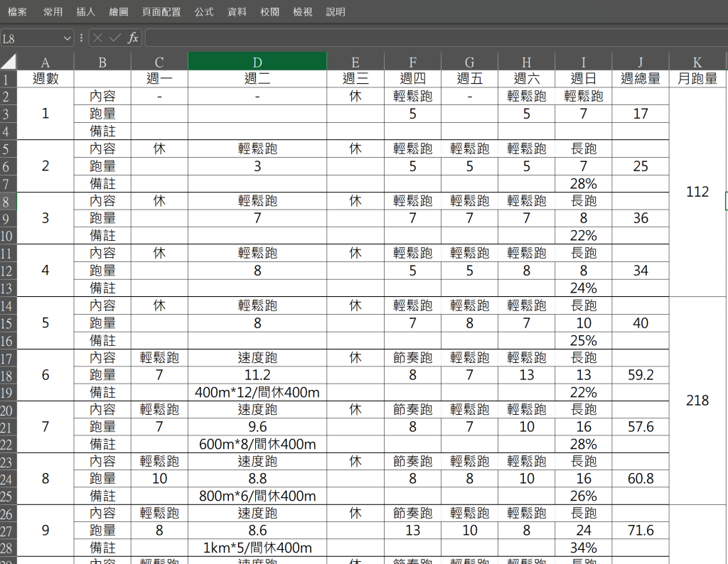Open the 檢視 tab

303,12
